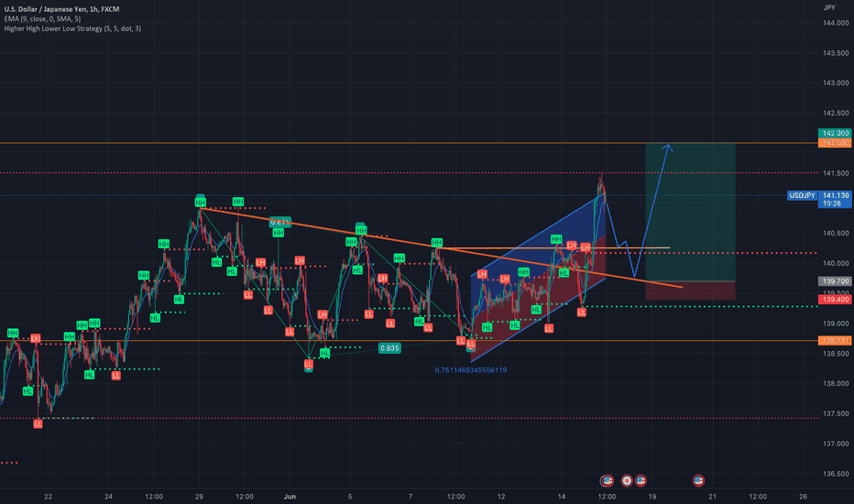Click the 143.000 price axis label

tap(836, 82)
